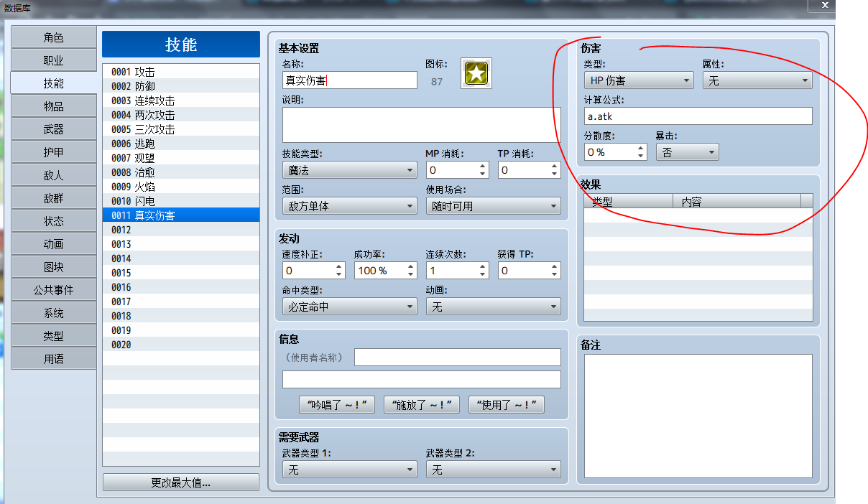Expand the 命中类型 dropdown showing 必定命中
The height and width of the screenshot is (504, 868).
349,307
